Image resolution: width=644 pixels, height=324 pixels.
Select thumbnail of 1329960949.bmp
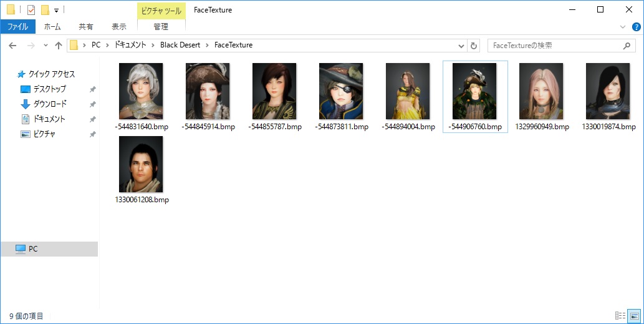(541, 91)
